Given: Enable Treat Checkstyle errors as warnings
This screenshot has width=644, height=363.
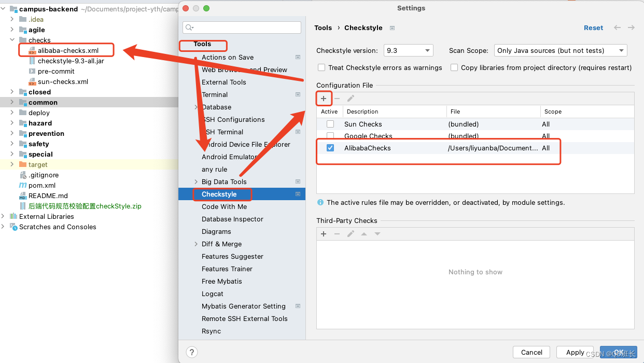Looking at the screenshot, I should pyautogui.click(x=321, y=67).
